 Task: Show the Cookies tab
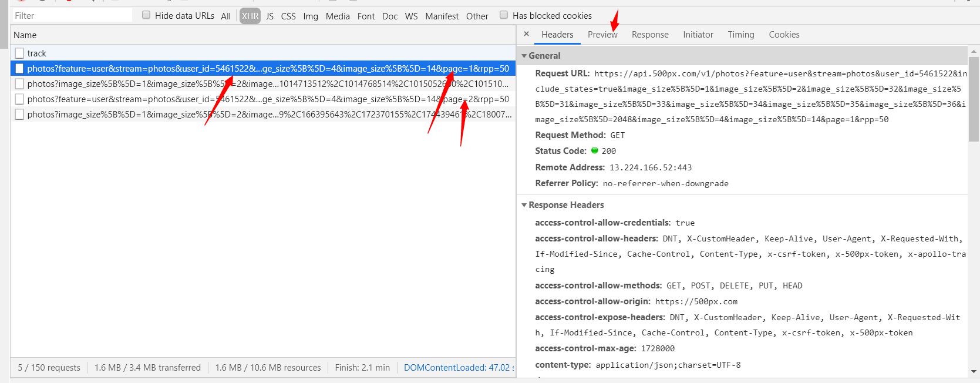click(x=784, y=35)
